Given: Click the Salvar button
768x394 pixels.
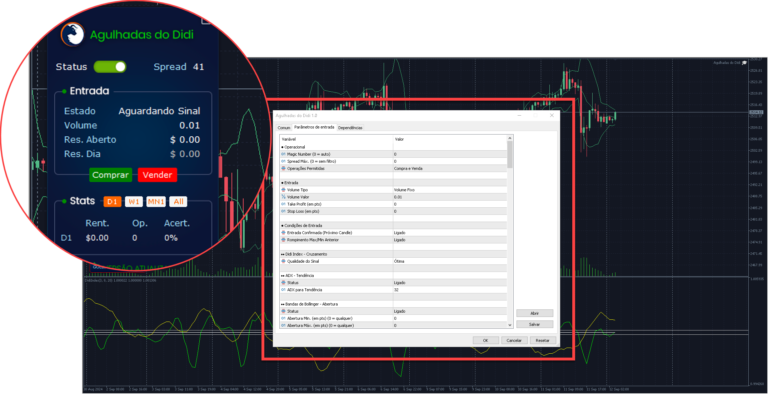Looking at the screenshot, I should 534,324.
